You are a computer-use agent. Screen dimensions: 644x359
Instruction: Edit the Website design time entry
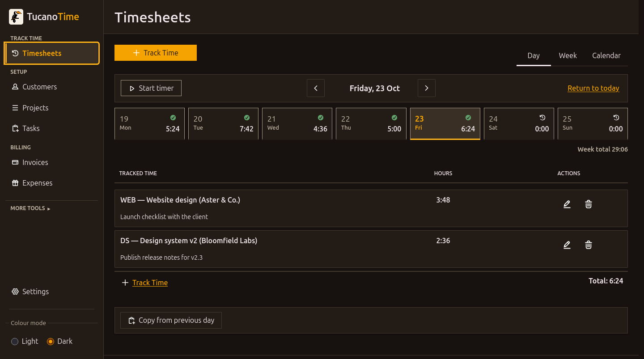[567, 204]
